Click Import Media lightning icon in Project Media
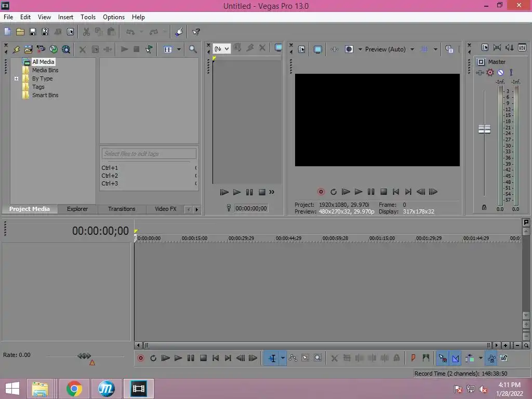The width and height of the screenshot is (532, 399). pos(16,49)
